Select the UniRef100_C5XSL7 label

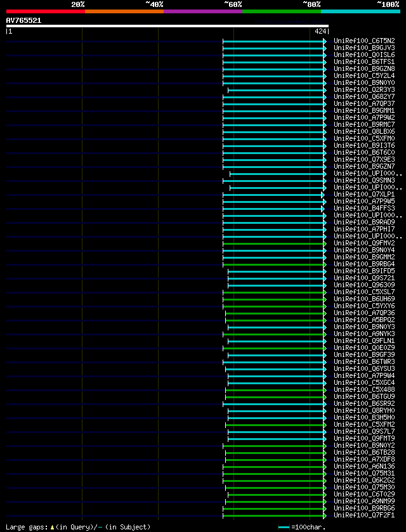[364, 292]
